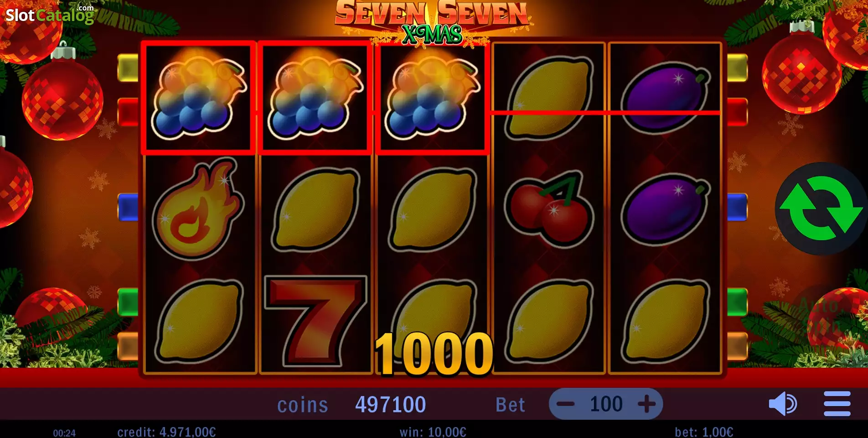
Task: Select the orange payline marker on left side
Action: click(128, 346)
